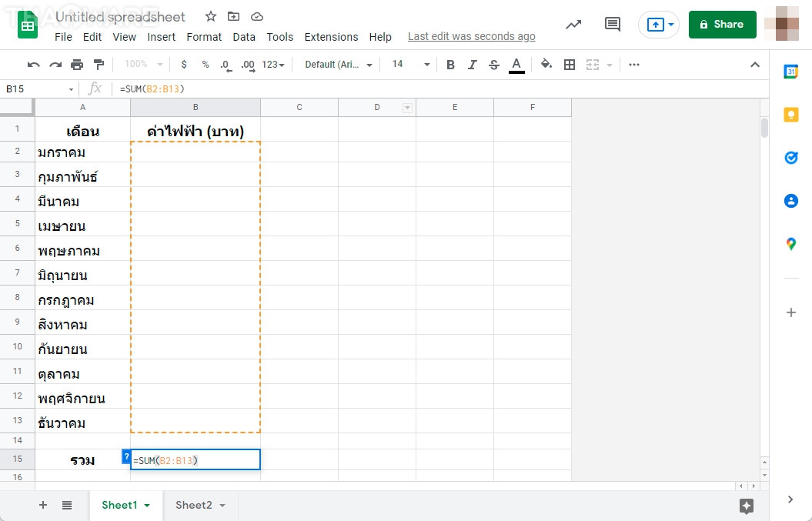
Task: Open Google Maps in the side panel
Action: 790,243
